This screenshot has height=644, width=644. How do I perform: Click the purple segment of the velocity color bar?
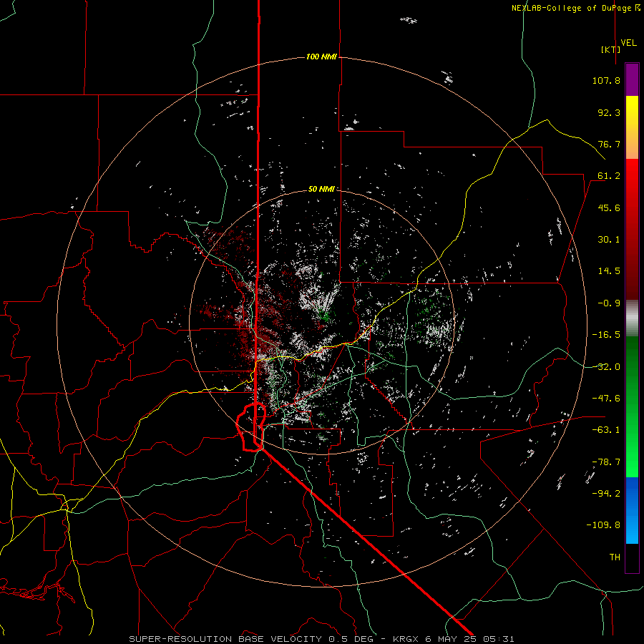click(x=632, y=79)
